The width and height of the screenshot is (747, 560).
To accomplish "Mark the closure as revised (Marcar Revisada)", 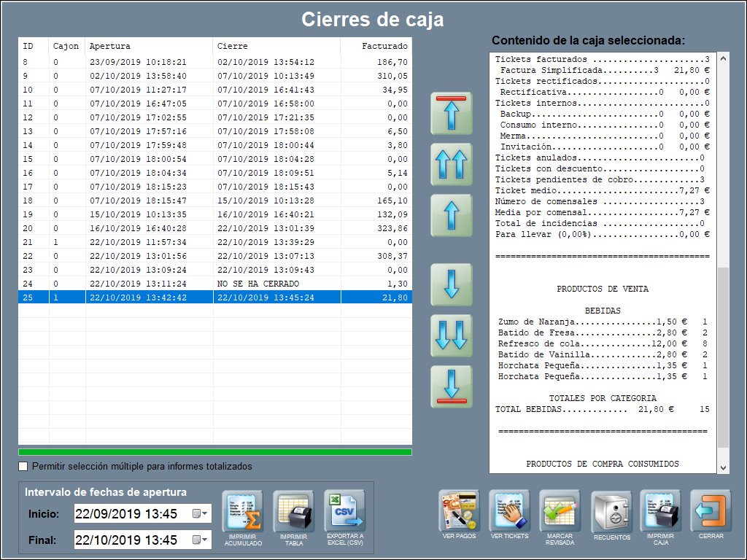I will (560, 512).
